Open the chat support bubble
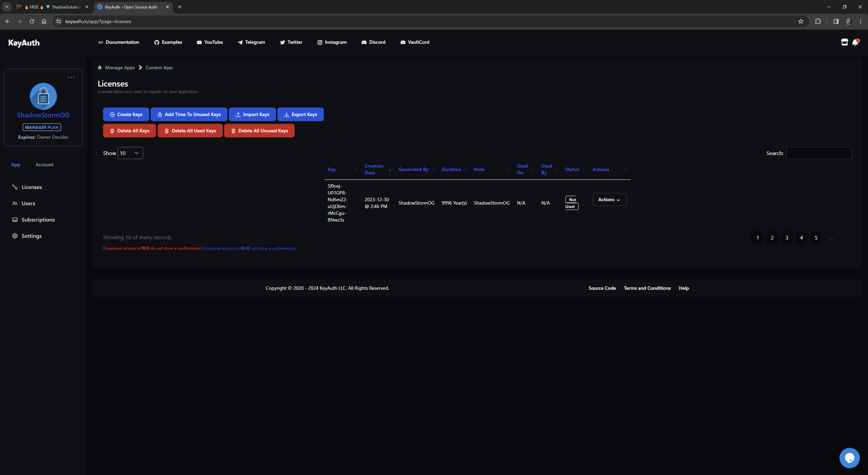The height and width of the screenshot is (475, 868). tap(849, 458)
